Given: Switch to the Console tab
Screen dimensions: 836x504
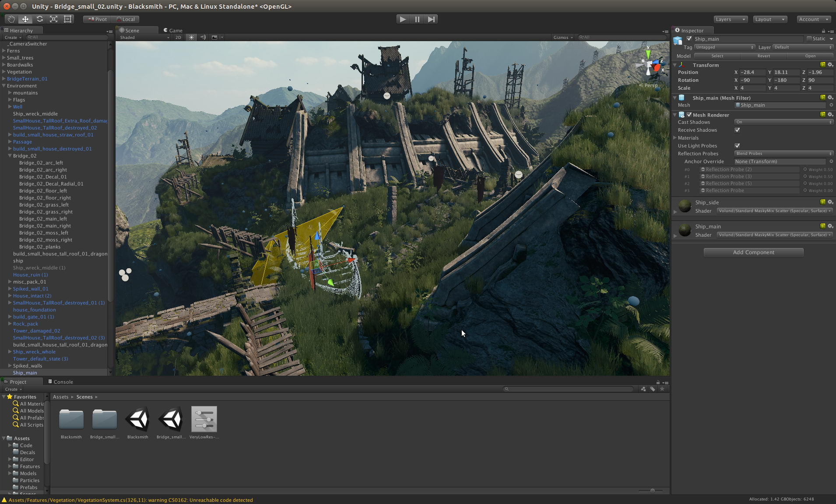Looking at the screenshot, I should point(61,381).
